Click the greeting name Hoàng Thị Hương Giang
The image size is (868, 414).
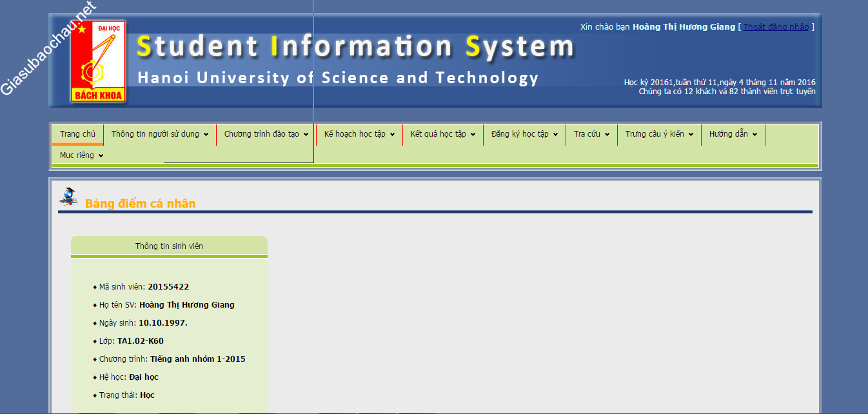coord(684,27)
